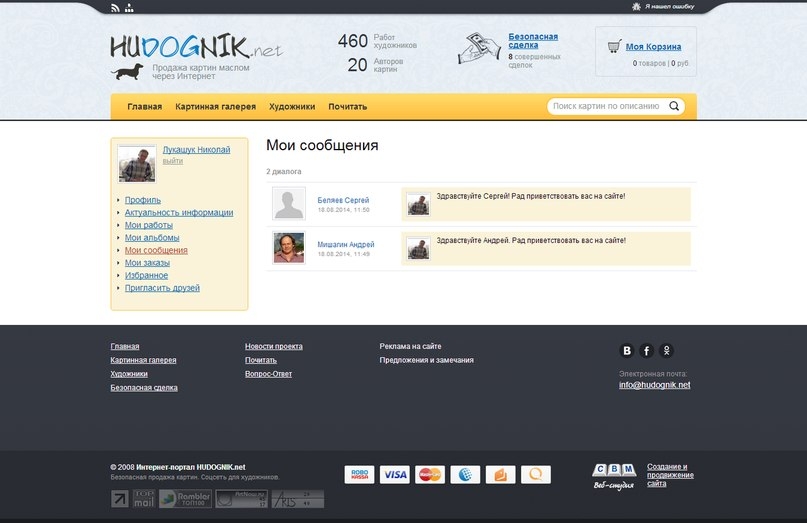
Task: Click the bug report icon 'Я нашел ошибку'
Action: coord(637,6)
